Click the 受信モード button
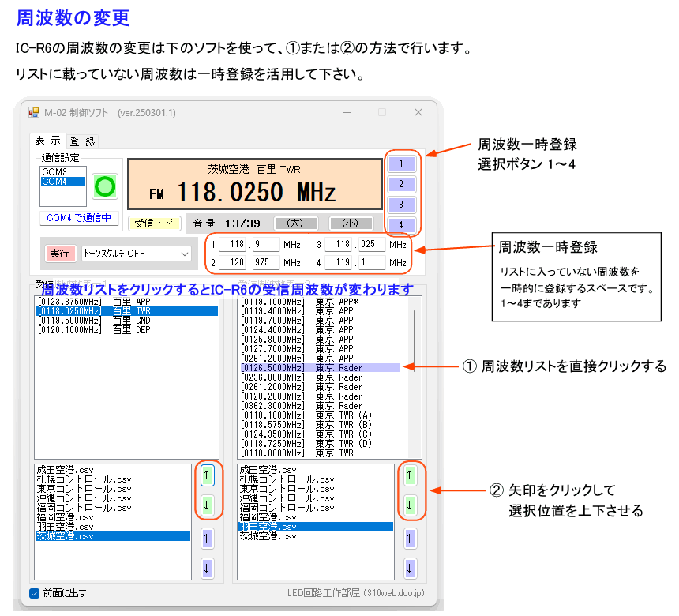The height and width of the screenshot is (616, 679). 155,223
